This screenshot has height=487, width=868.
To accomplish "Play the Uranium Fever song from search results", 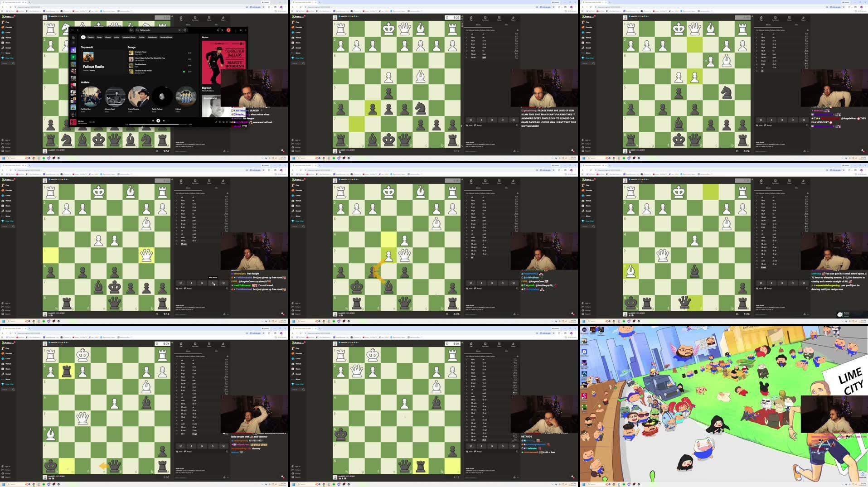I will pos(141,53).
